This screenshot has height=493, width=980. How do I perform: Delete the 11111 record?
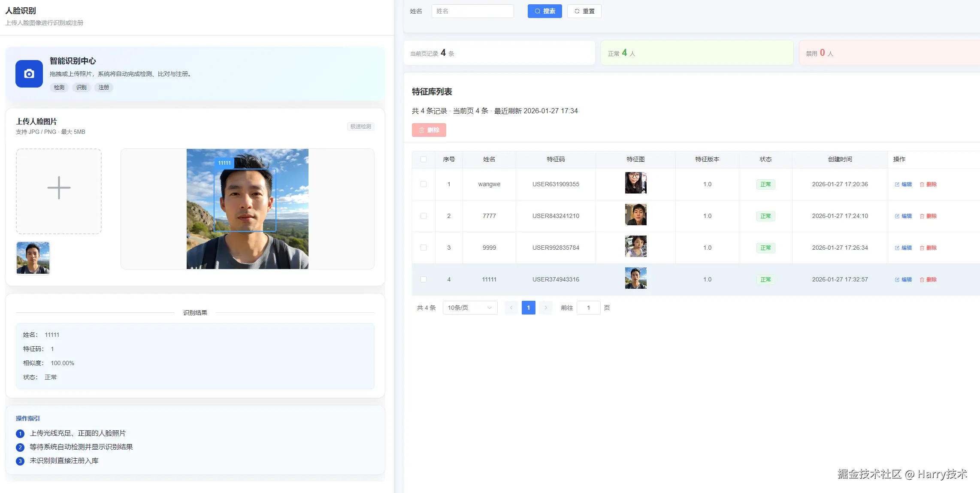click(x=928, y=280)
